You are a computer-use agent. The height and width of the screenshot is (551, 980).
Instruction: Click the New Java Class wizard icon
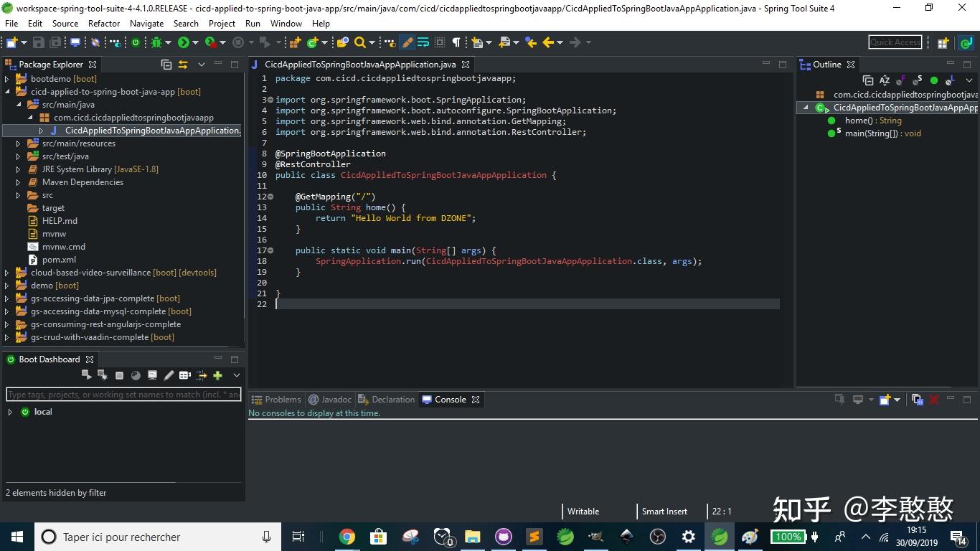coord(311,42)
